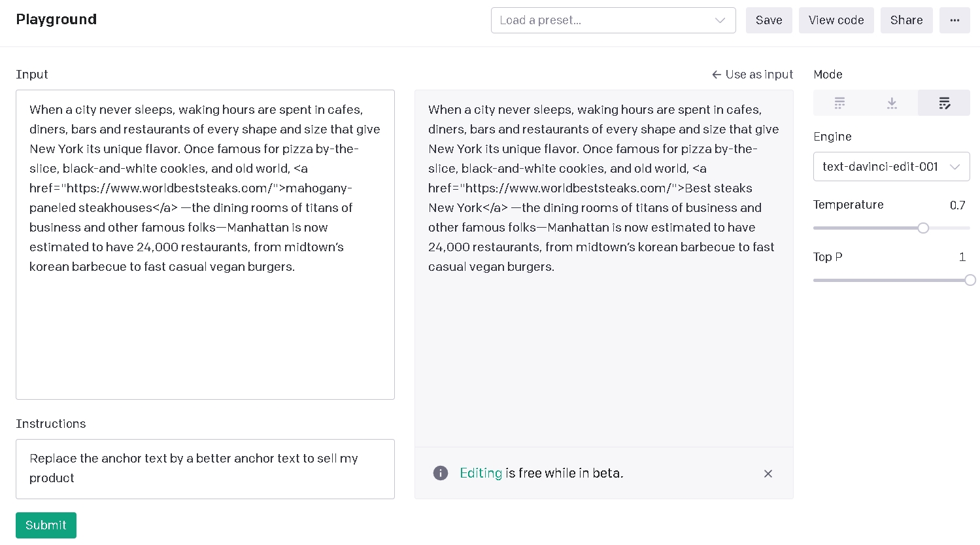980x545 pixels.
Task: Click the Temperature slider handle
Action: pyautogui.click(x=923, y=228)
